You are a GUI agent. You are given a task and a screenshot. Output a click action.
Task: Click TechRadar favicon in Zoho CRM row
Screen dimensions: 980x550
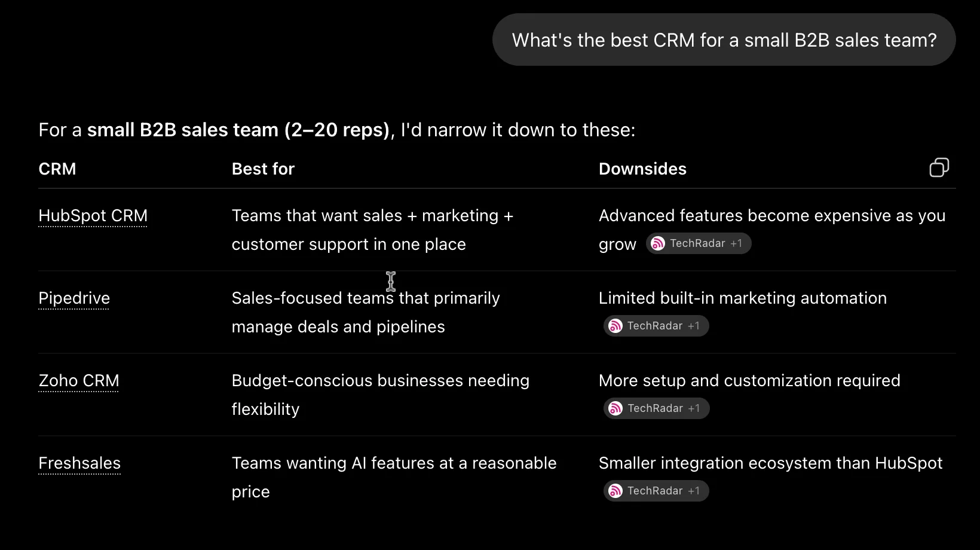coord(615,408)
